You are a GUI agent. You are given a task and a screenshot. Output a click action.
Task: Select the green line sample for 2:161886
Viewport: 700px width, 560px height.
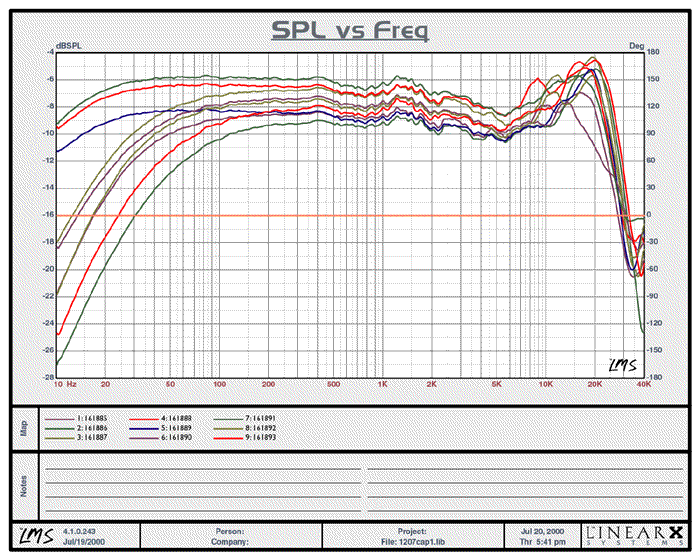[x=59, y=428]
